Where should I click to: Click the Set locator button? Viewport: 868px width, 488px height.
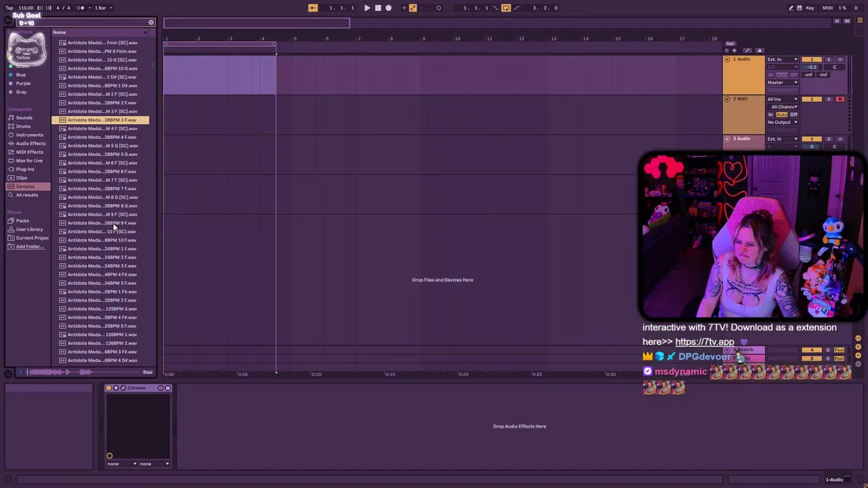730,43
